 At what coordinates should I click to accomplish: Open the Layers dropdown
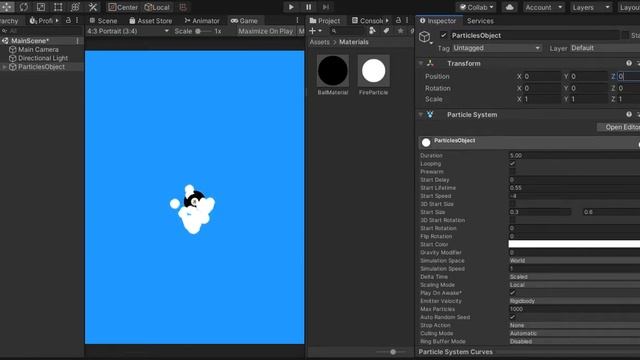[590, 7]
